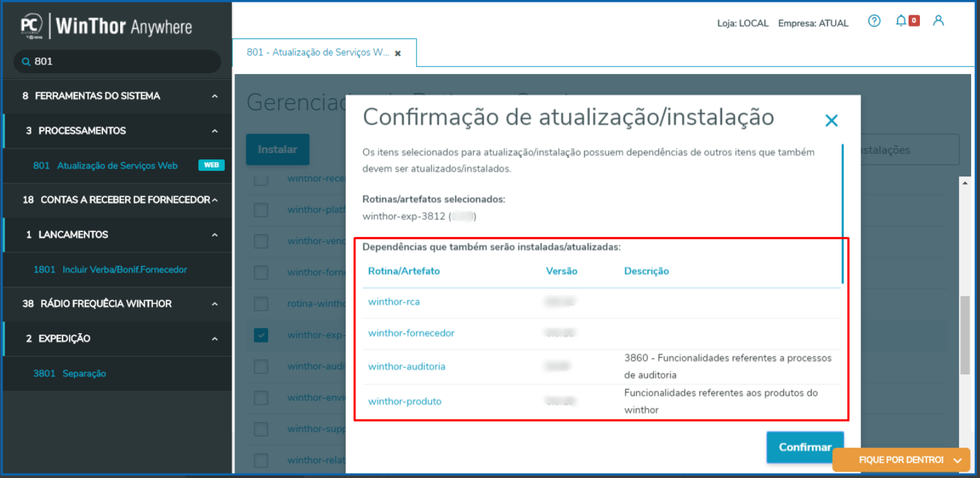Check the winthor-vend row checkbox
Viewport: 980px width, 478px height.
tap(261, 241)
